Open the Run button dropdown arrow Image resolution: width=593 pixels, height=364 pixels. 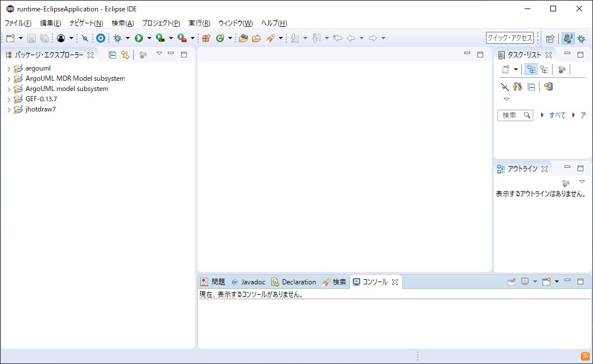click(x=149, y=38)
